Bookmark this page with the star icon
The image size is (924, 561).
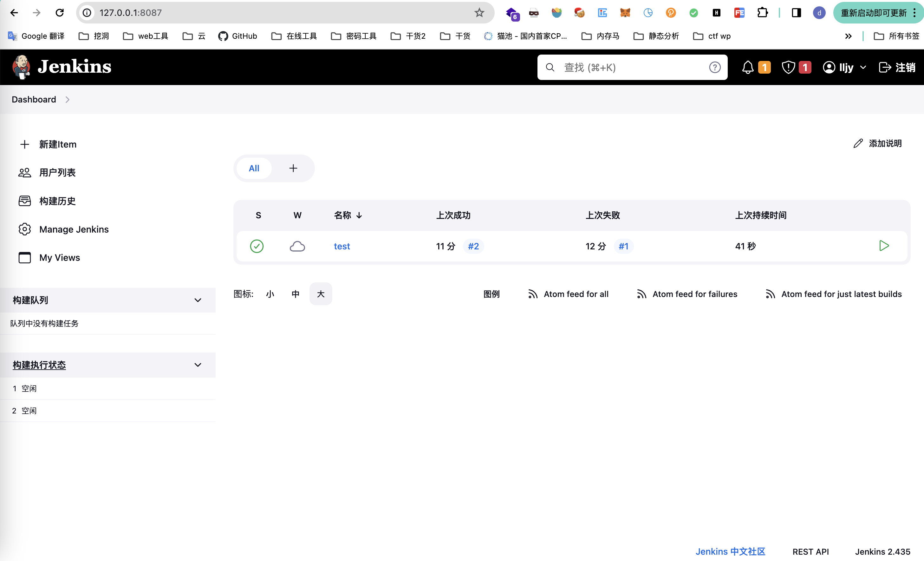tap(479, 13)
